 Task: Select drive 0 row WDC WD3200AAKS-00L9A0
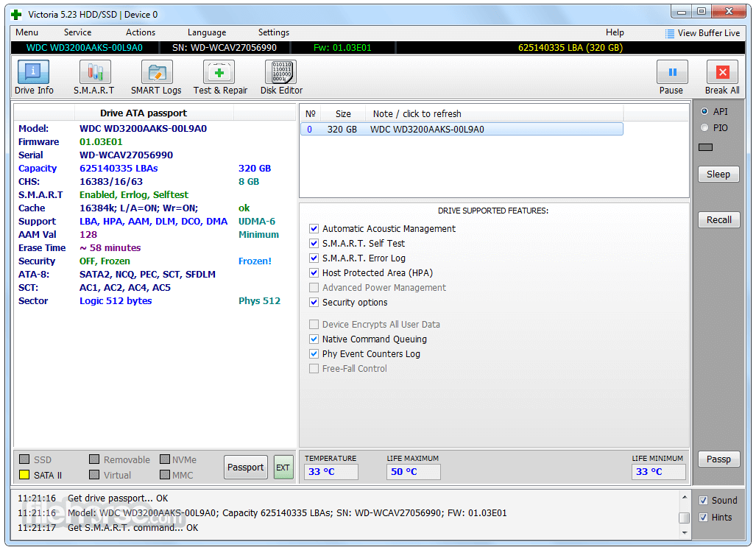point(462,129)
